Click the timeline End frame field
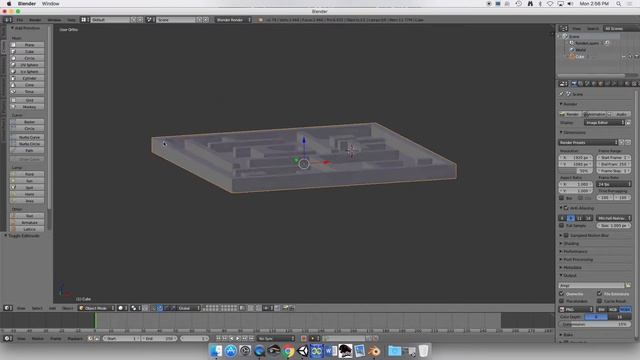The width and height of the screenshot is (640, 360). (x=159, y=338)
